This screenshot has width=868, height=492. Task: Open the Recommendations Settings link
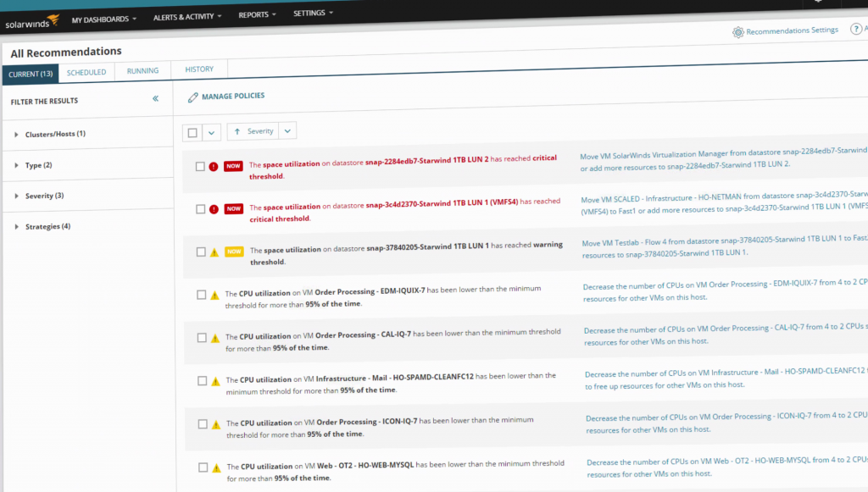click(x=793, y=31)
